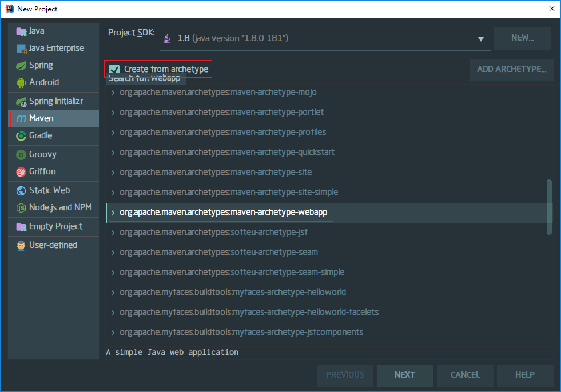Expand the myfaces-archetype-helloworld node
561x392 pixels.
point(113,293)
